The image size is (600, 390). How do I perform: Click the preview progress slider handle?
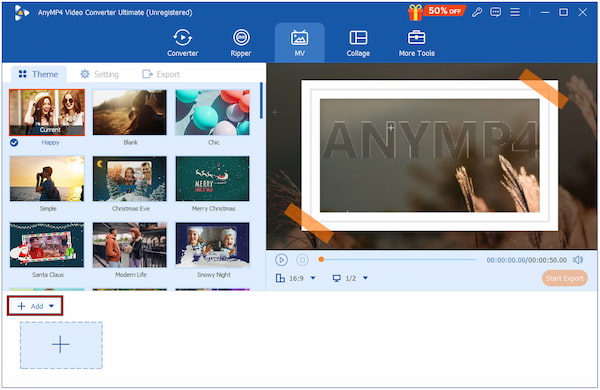[x=321, y=259]
